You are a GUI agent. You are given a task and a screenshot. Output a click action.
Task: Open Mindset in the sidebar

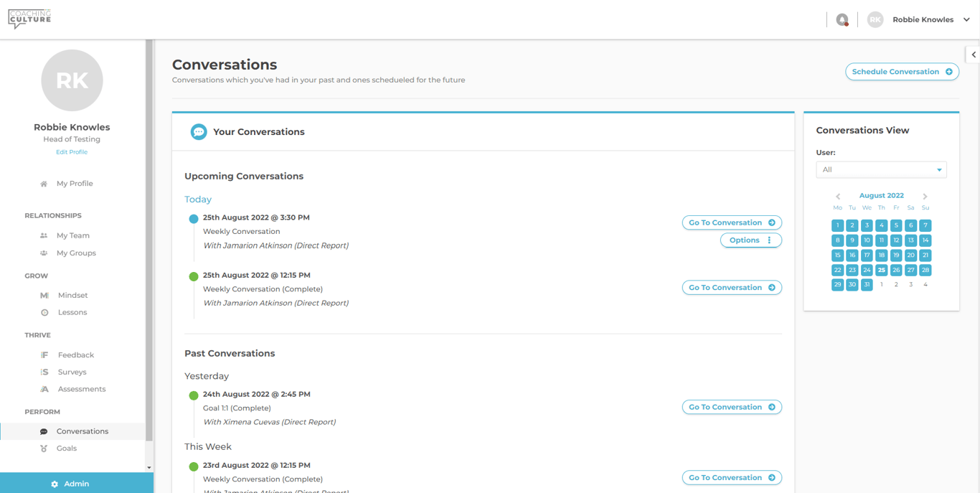click(72, 295)
